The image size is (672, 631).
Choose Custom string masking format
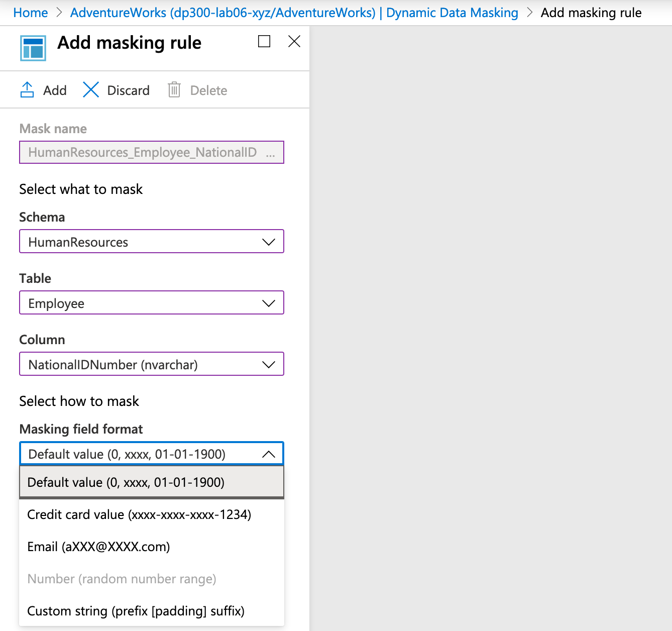[x=135, y=611]
